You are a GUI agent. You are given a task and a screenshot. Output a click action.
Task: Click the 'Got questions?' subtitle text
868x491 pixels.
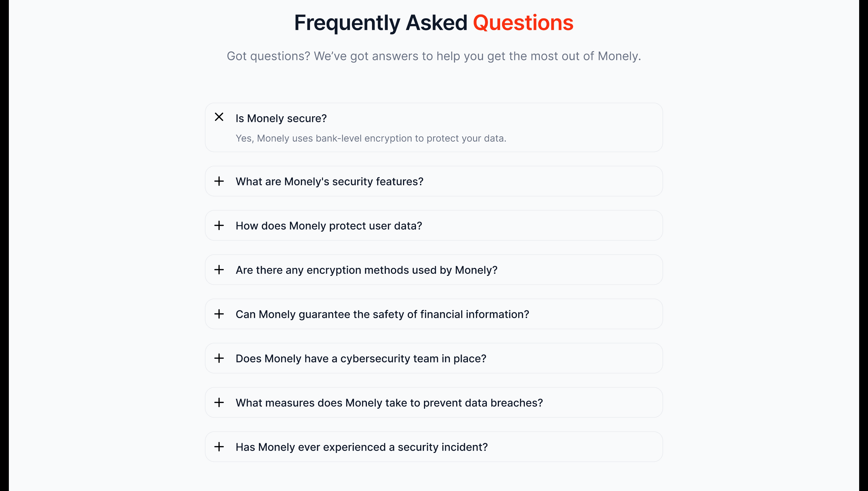(433, 56)
